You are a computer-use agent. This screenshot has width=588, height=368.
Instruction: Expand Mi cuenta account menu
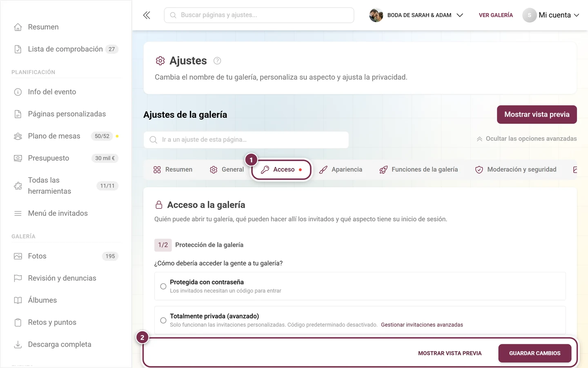[x=551, y=15]
